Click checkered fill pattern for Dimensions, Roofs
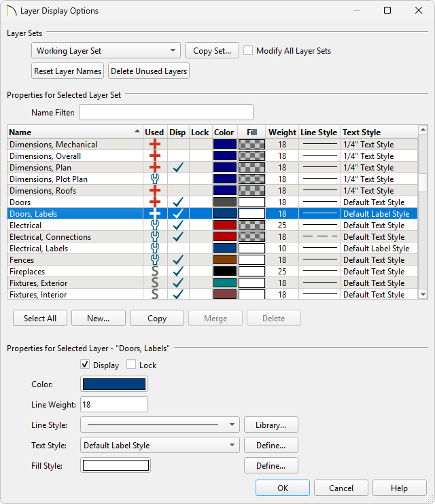The image size is (435, 504). (252, 191)
